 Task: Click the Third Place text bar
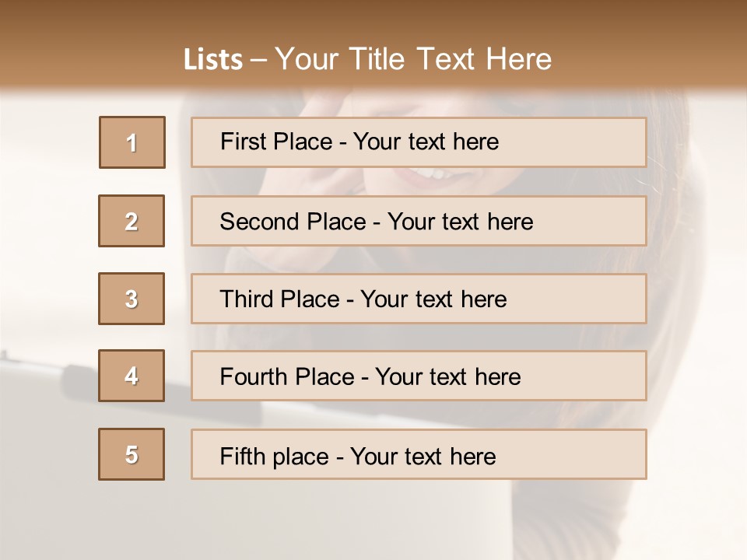pyautogui.click(x=419, y=299)
